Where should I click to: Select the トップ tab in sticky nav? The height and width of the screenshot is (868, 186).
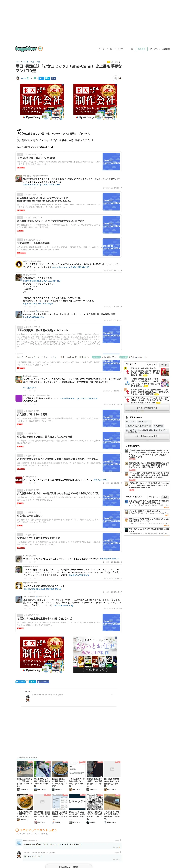[x=20, y=357]
